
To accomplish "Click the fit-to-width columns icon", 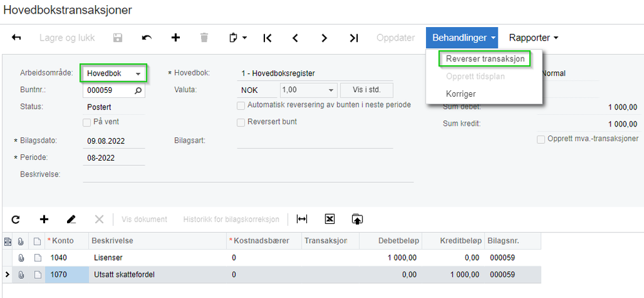I will coord(302,219).
